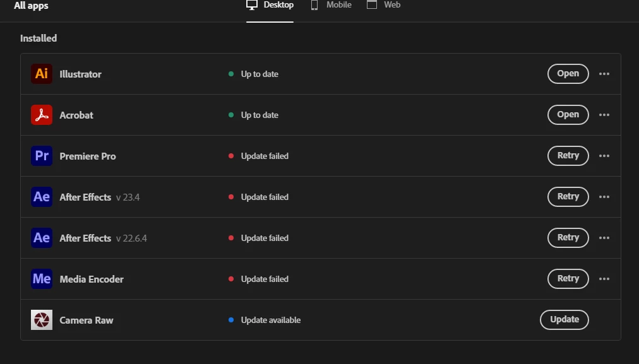This screenshot has width=639, height=364.
Task: Retry the After Effects v 23.4 update
Action: click(x=568, y=197)
